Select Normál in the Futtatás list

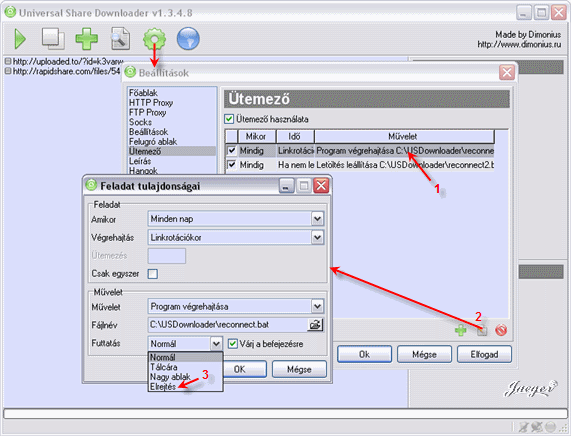click(x=185, y=357)
